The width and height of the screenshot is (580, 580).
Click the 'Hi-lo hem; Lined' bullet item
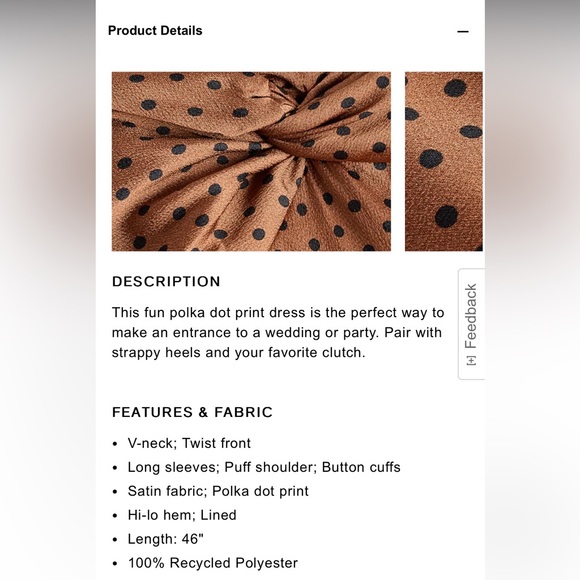182,515
